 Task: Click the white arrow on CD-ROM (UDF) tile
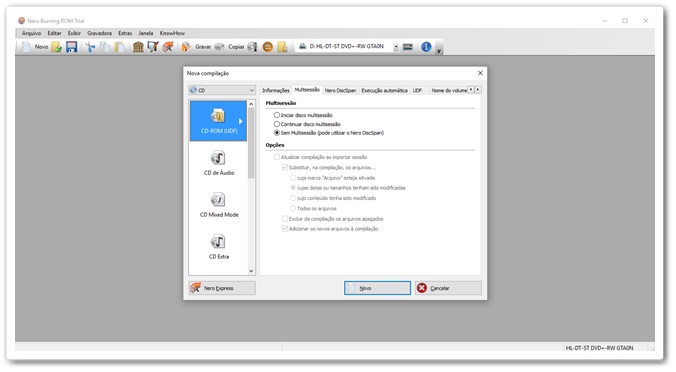tap(241, 122)
